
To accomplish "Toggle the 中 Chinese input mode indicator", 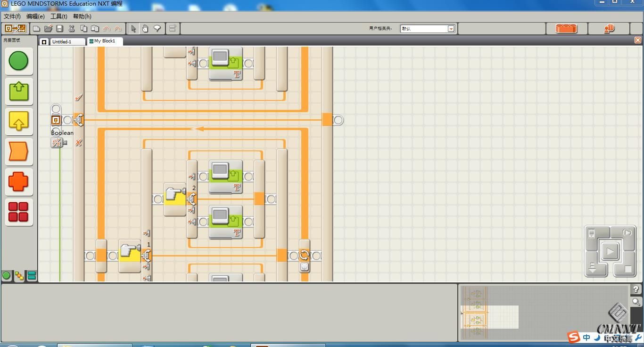I will point(586,338).
